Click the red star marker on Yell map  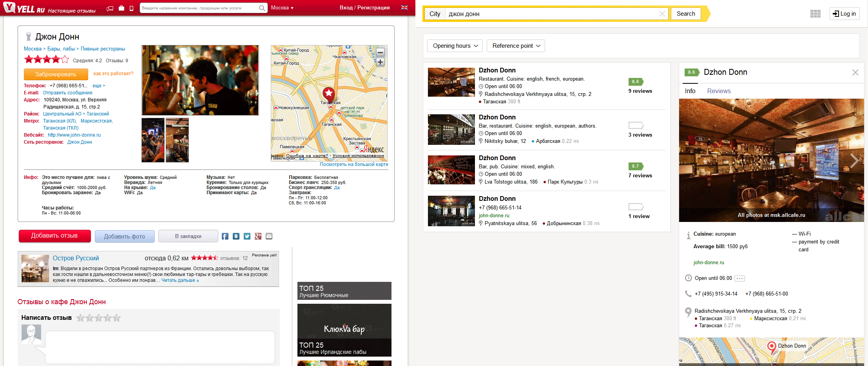328,94
